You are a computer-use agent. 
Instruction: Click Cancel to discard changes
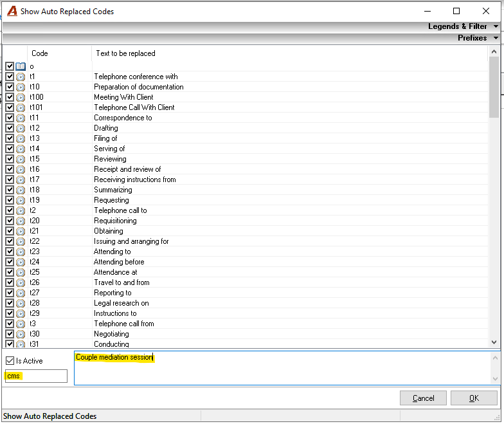pos(423,398)
